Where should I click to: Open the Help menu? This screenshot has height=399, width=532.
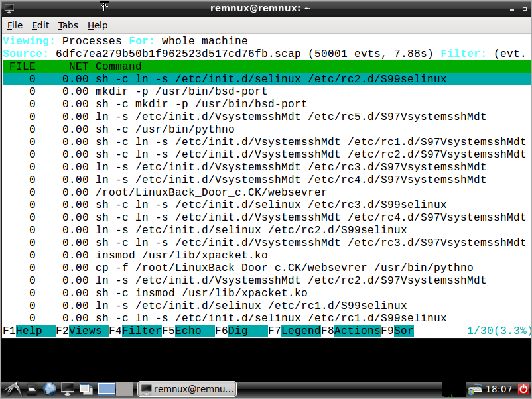pos(98,25)
